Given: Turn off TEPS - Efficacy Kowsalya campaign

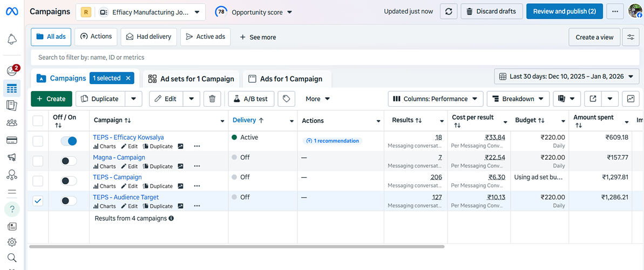Looking at the screenshot, I should point(69,141).
